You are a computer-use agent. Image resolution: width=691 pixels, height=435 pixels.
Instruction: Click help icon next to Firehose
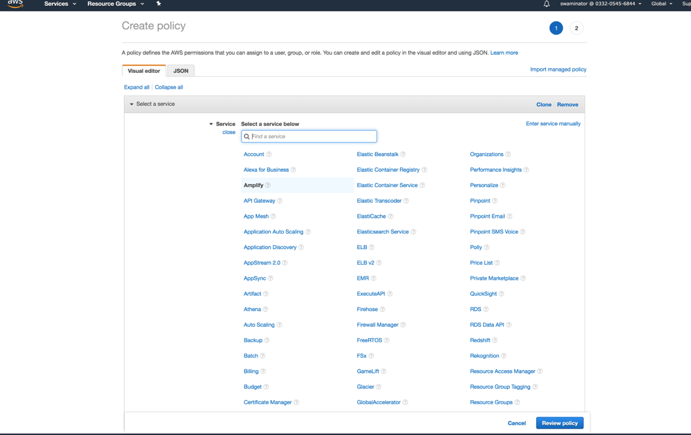pyautogui.click(x=382, y=309)
